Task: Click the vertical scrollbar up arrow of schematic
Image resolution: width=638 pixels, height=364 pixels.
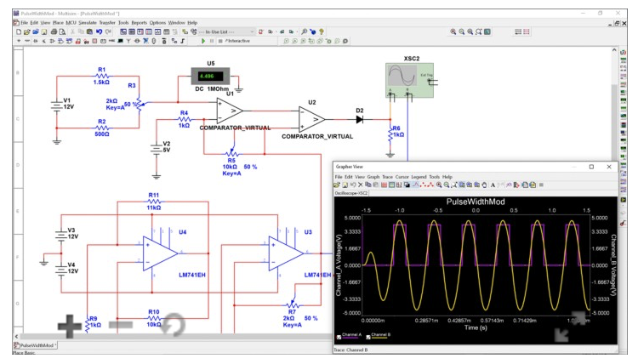Action: [614, 49]
